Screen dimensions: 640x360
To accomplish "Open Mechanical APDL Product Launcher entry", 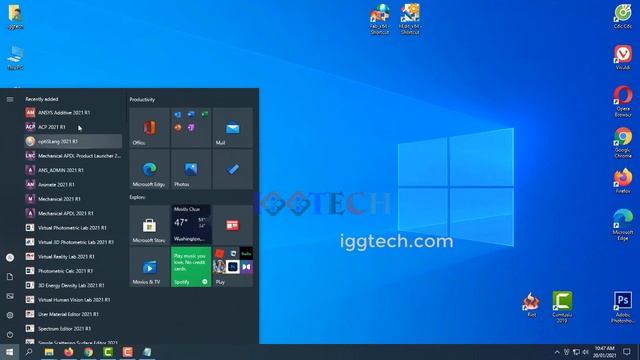I will click(x=73, y=156).
